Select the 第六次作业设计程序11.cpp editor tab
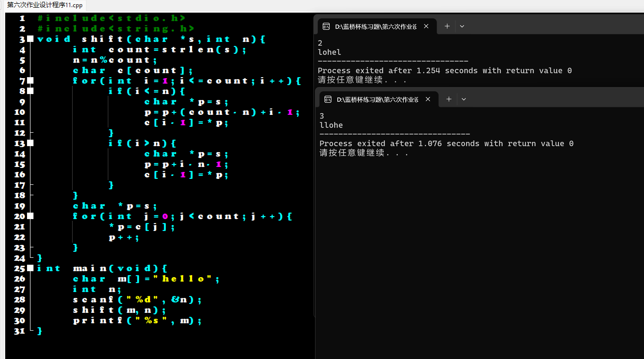Image resolution: width=644 pixels, height=359 pixels. pyautogui.click(x=45, y=5)
